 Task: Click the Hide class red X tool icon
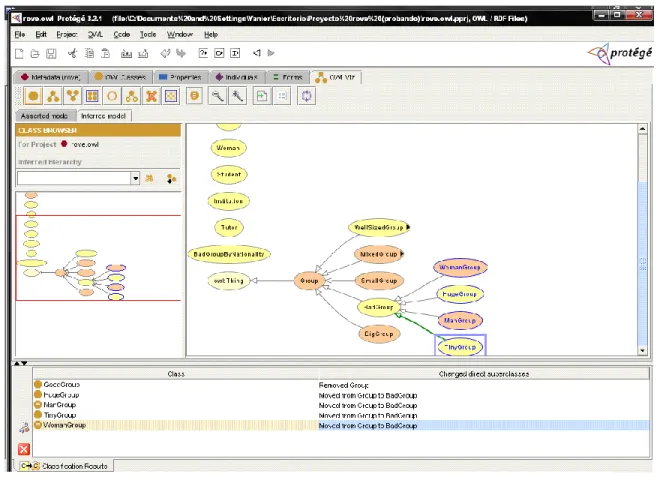[x=151, y=96]
